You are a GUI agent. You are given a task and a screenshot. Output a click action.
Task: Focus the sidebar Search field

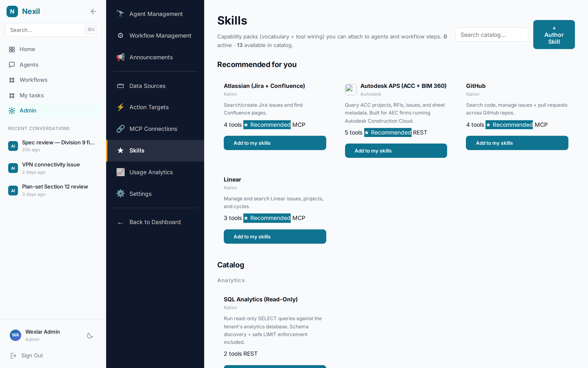(53, 30)
